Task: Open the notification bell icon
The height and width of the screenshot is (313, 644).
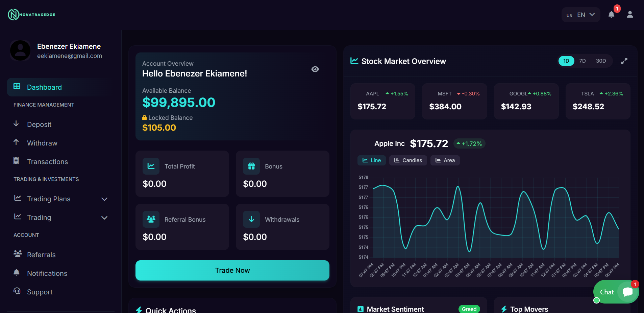Action: tap(612, 15)
